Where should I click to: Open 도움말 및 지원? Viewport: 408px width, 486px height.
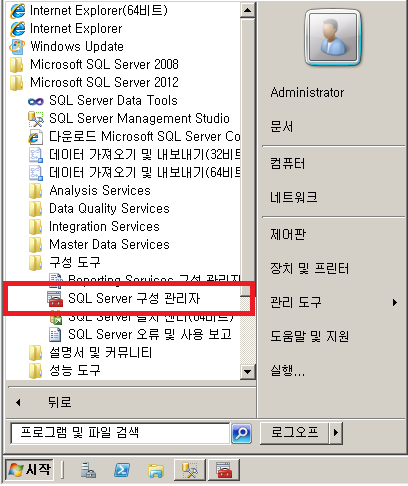pos(310,336)
